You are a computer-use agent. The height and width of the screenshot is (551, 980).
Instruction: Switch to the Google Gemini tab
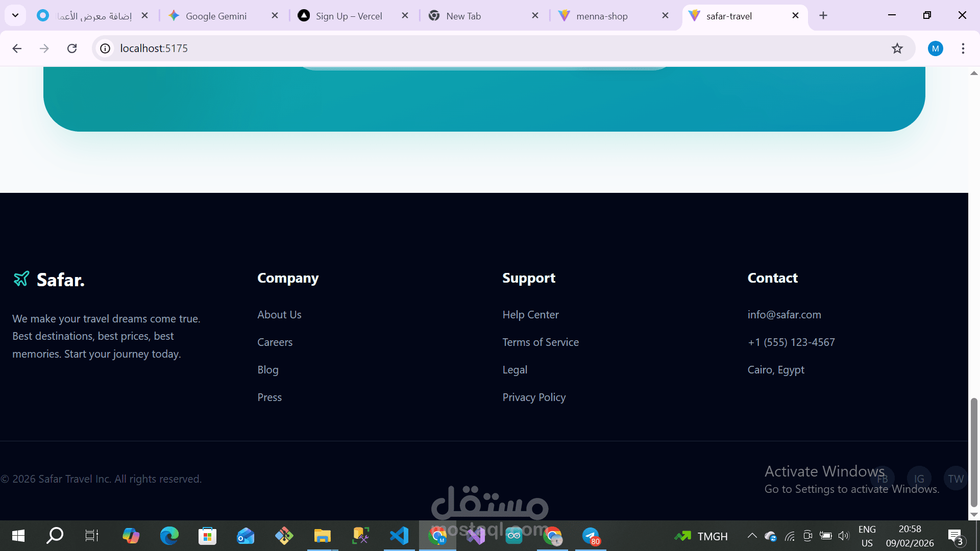point(216,16)
